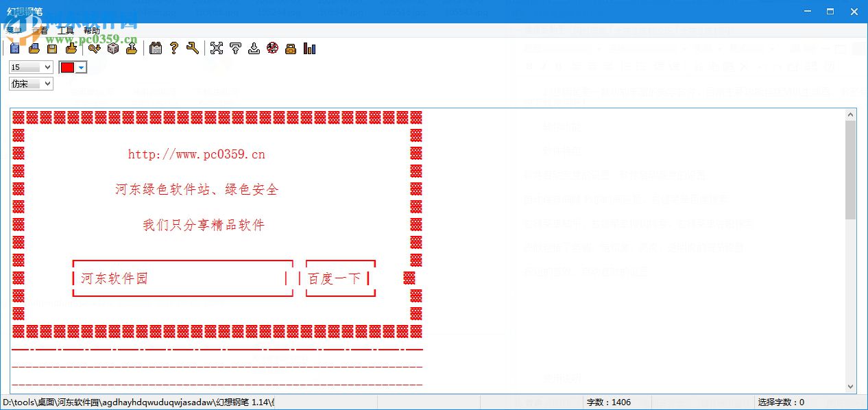Screen dimensions: 868x410
Task: Close the 幻想钢笔 window
Action: pos(854,12)
